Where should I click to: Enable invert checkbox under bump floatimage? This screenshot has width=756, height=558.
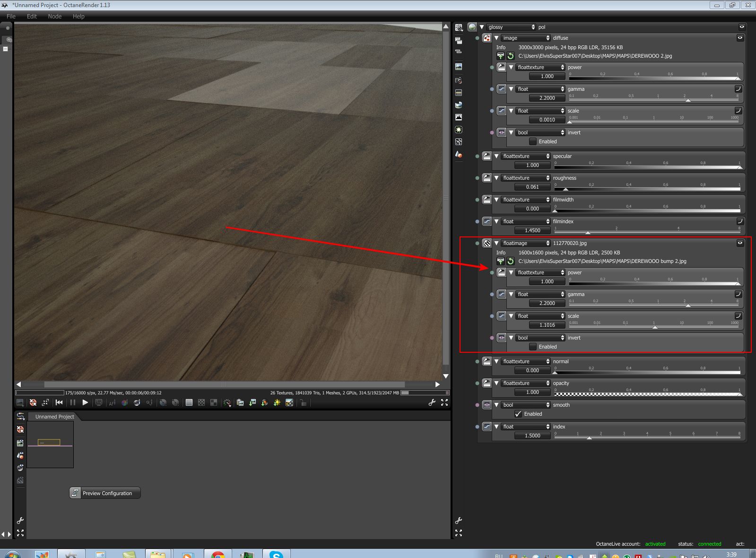533,347
